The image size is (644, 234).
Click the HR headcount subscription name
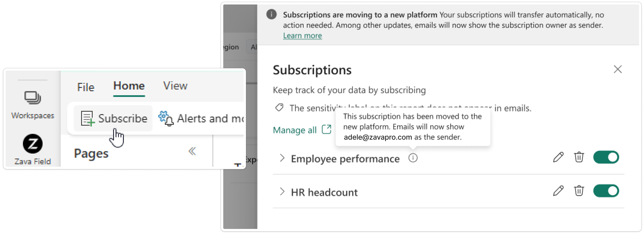tap(324, 192)
